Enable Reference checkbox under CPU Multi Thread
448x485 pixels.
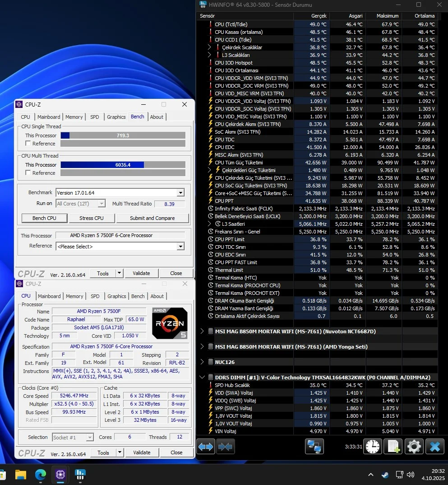[x=28, y=173]
